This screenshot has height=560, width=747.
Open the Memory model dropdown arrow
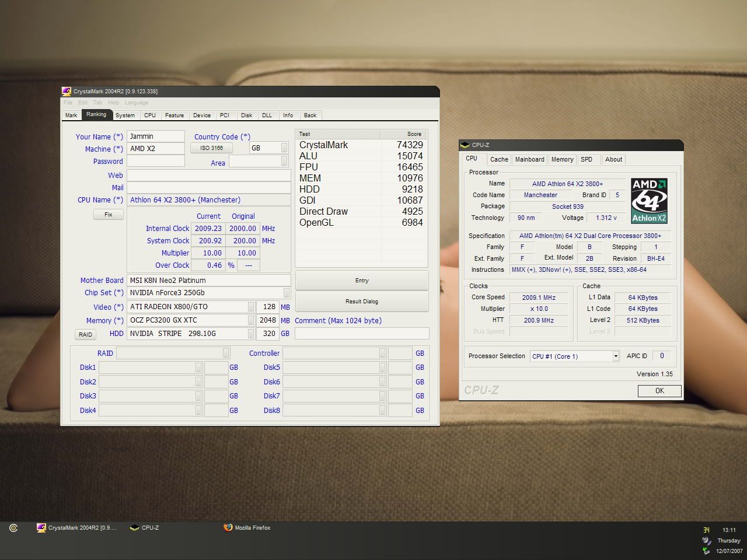point(251,320)
